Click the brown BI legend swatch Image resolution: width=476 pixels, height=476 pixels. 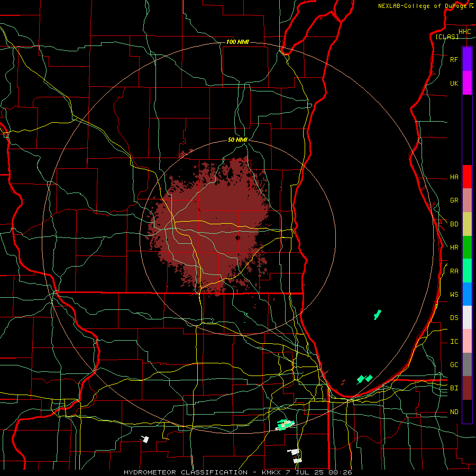pyautogui.click(x=467, y=388)
